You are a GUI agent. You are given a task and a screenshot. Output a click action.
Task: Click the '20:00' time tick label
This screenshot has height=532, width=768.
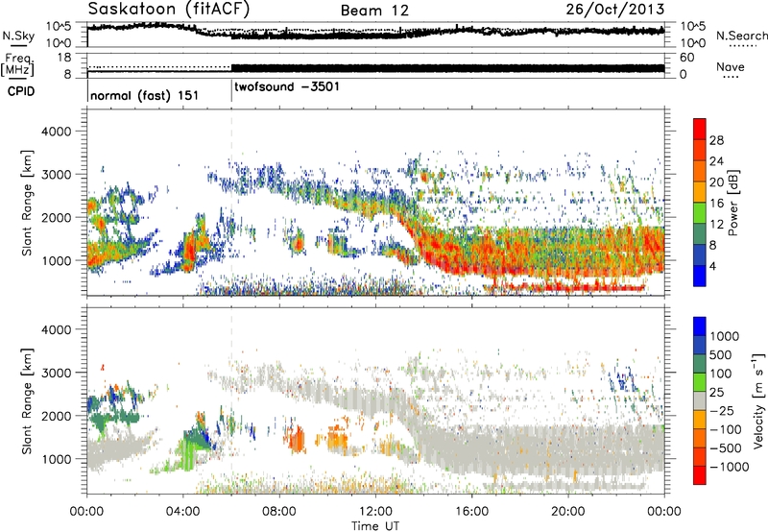[x=567, y=512]
